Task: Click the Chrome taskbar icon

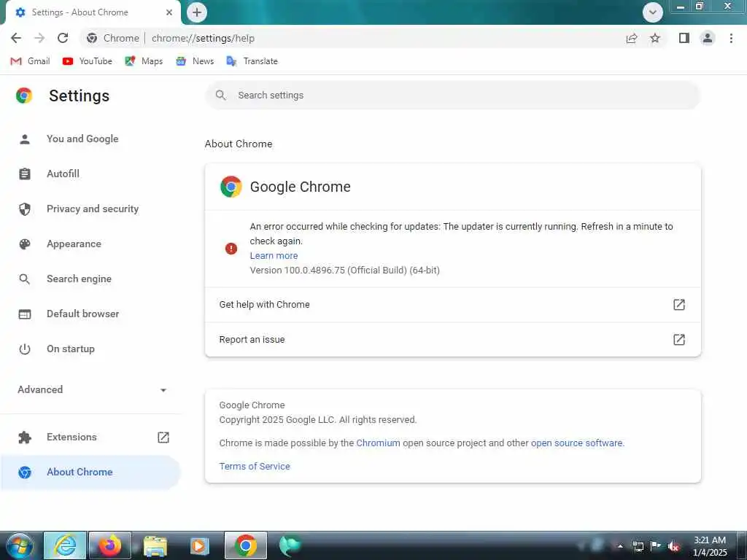Action: click(x=245, y=545)
